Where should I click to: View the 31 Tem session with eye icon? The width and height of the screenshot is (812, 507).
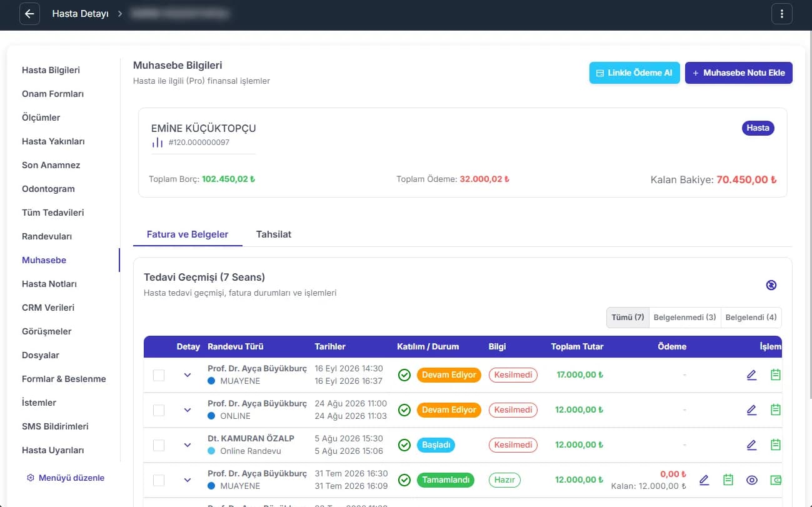[752, 480]
